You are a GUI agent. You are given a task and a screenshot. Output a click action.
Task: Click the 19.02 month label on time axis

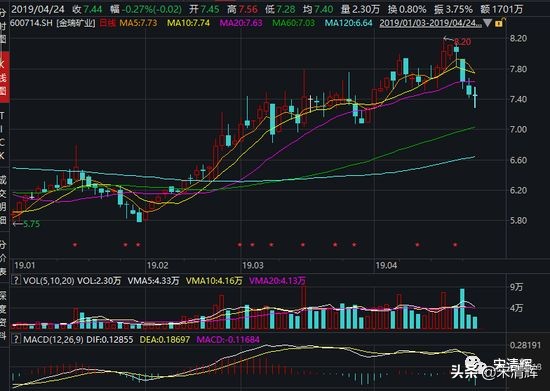tap(157, 265)
